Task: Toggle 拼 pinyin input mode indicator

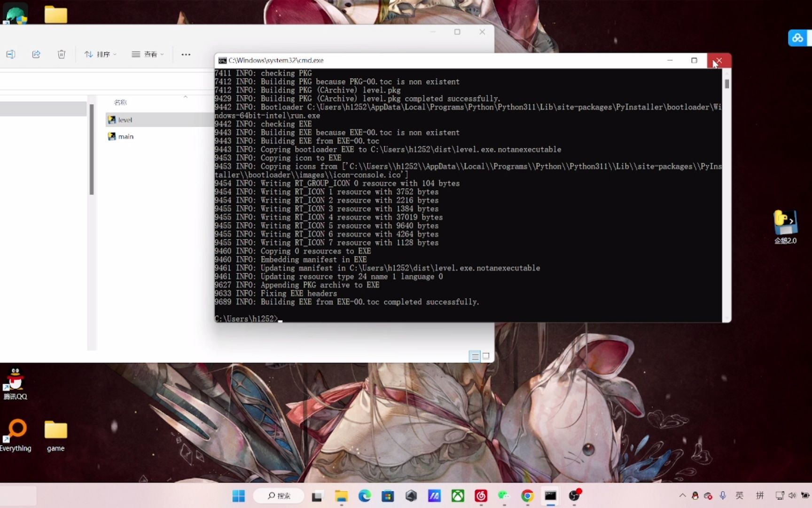Action: coord(760,495)
